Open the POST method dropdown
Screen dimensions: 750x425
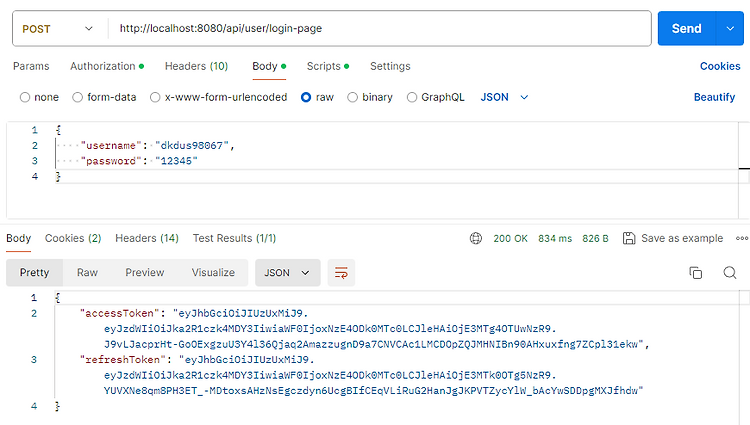(58, 29)
